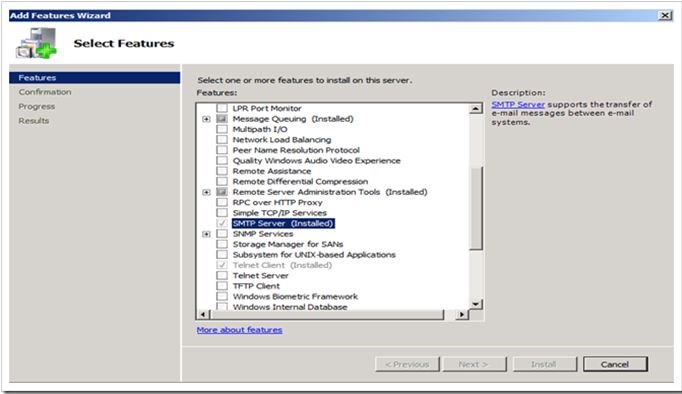Click the Telnet Client installed checkbox

pos(222,265)
